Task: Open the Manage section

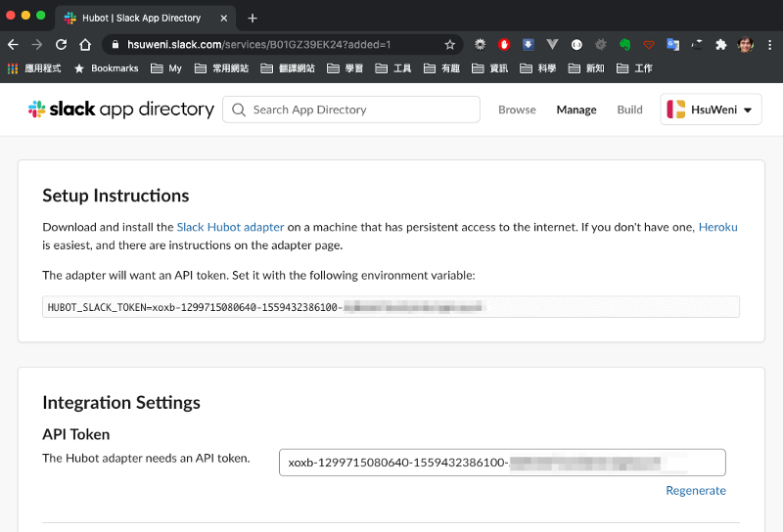Action: (576, 110)
